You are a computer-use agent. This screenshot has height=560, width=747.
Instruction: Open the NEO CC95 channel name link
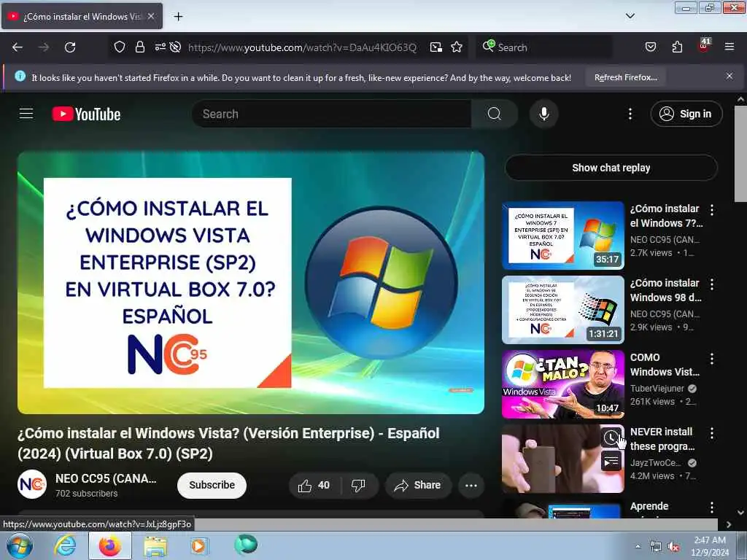tap(106, 478)
